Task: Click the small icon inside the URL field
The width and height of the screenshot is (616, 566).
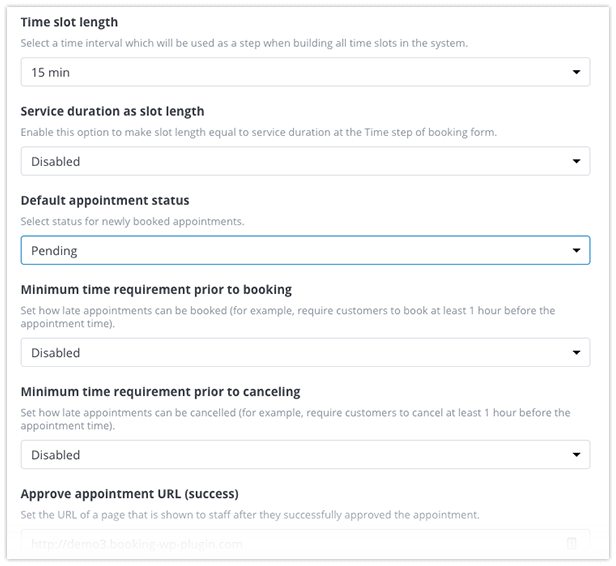Action: (x=572, y=543)
